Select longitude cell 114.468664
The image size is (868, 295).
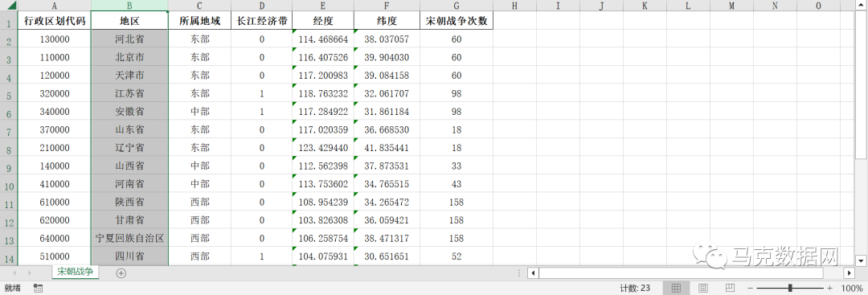(323, 39)
